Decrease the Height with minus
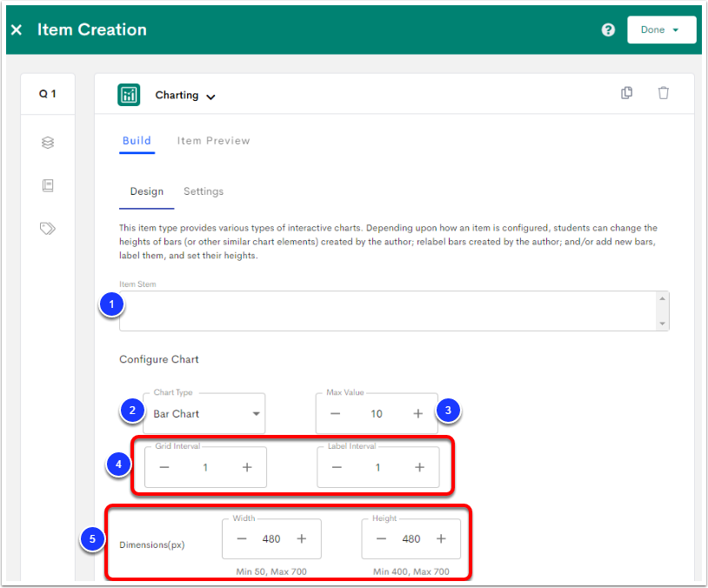Viewport: 708px width, 588px height. click(382, 538)
